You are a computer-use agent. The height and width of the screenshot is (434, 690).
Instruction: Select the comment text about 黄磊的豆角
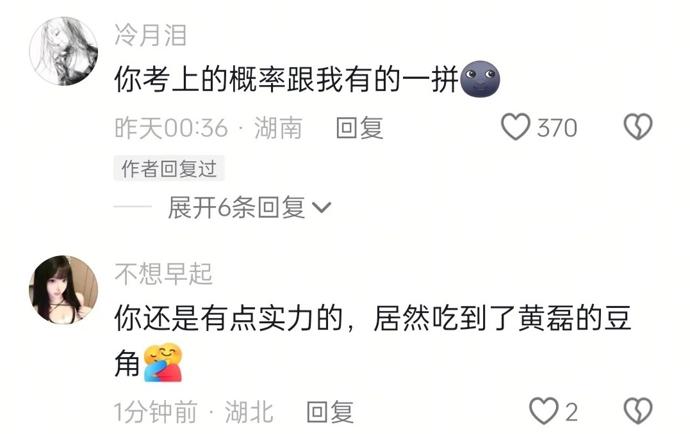pyautogui.click(x=373, y=340)
